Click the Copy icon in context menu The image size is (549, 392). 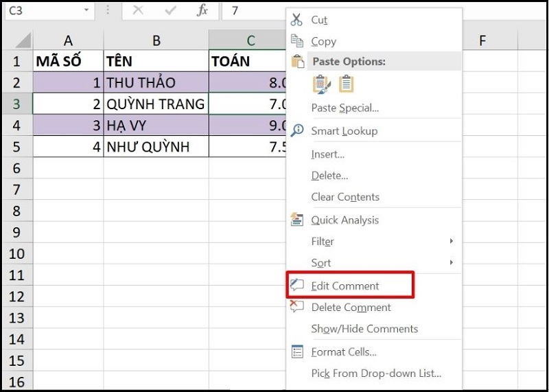[x=297, y=41]
